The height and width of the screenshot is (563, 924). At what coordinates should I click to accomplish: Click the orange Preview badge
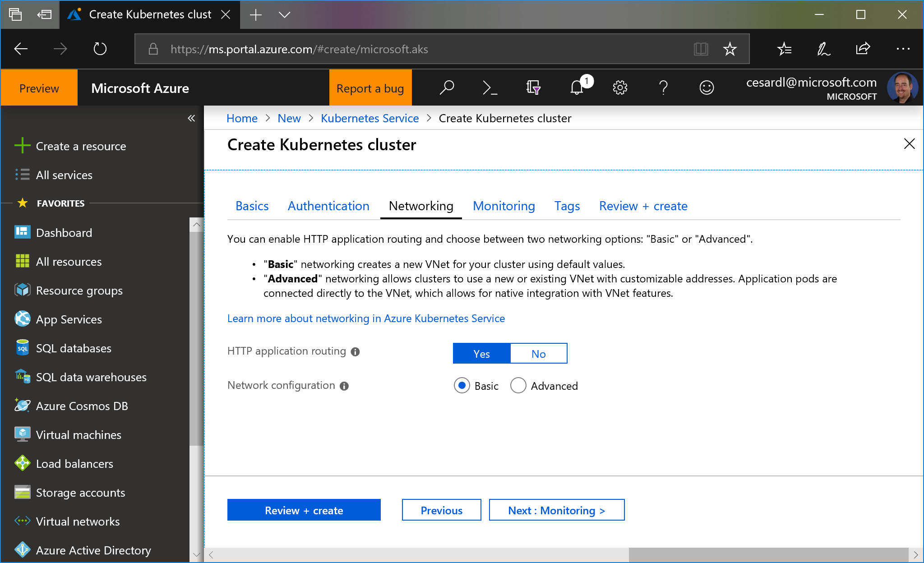[x=39, y=88]
